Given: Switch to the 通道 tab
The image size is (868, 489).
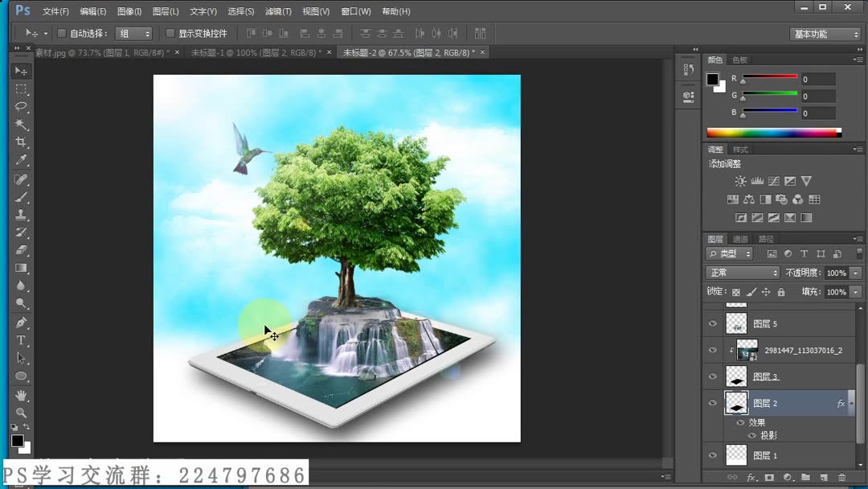Looking at the screenshot, I should [741, 239].
